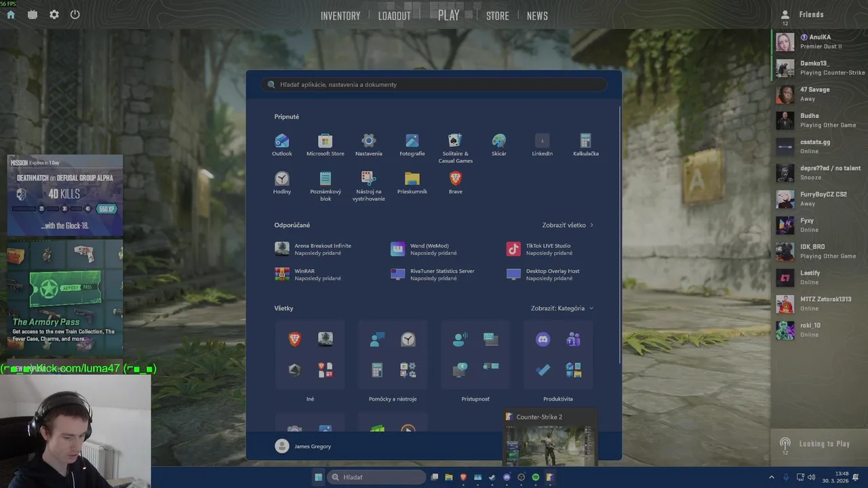Image resolution: width=868 pixels, height=488 pixels.
Task: Open Solitaire & Casual Games
Action: [x=456, y=148]
